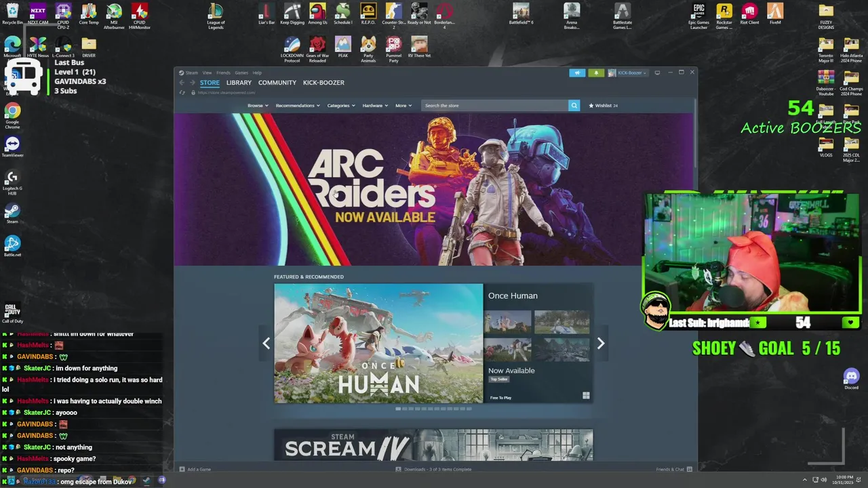The height and width of the screenshot is (488, 868).
Task: Open FUZEY DESIGNS desktop folder
Action: click(x=826, y=16)
